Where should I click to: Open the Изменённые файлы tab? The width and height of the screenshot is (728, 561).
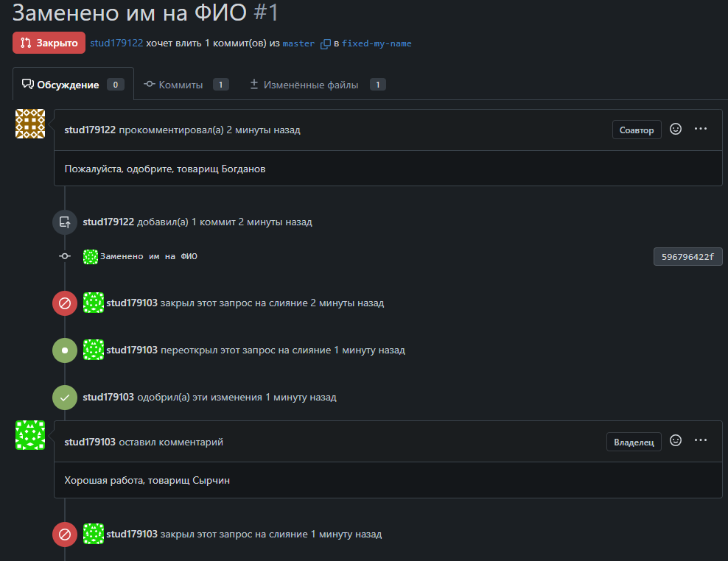(x=312, y=85)
